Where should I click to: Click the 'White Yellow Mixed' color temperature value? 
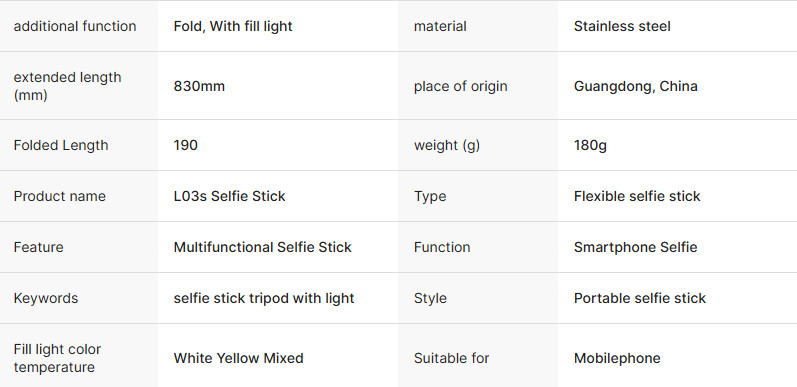tap(238, 358)
